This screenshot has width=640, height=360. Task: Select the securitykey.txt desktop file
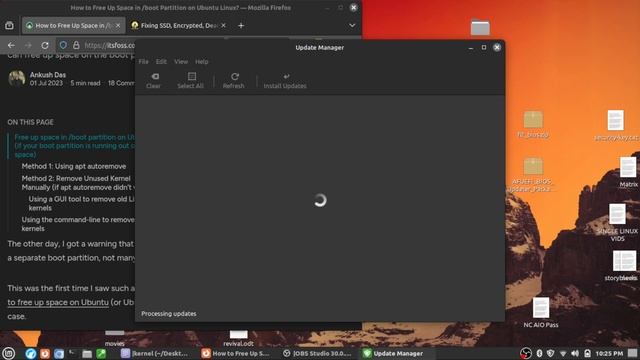616,125
